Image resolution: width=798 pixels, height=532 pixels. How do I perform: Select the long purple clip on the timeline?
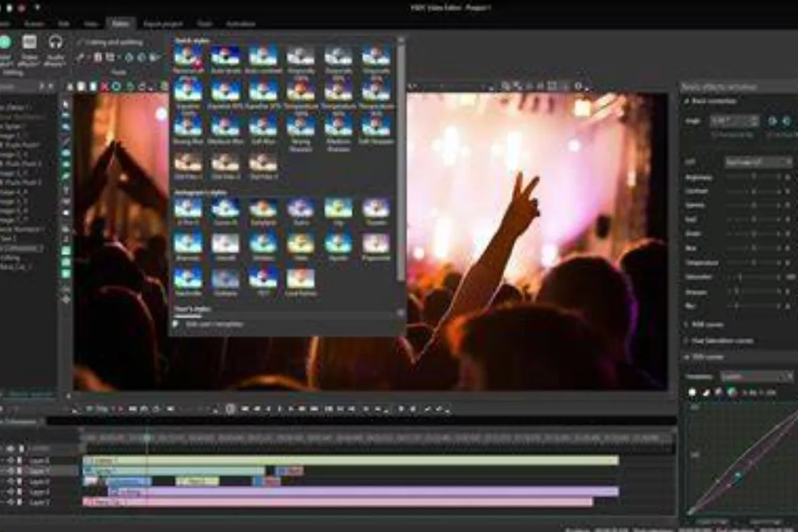click(x=363, y=491)
